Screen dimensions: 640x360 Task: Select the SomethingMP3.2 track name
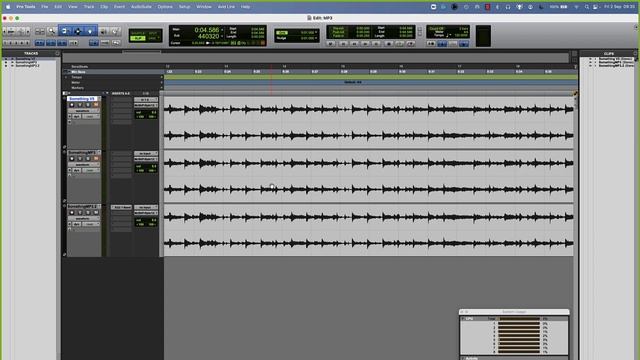(x=82, y=207)
